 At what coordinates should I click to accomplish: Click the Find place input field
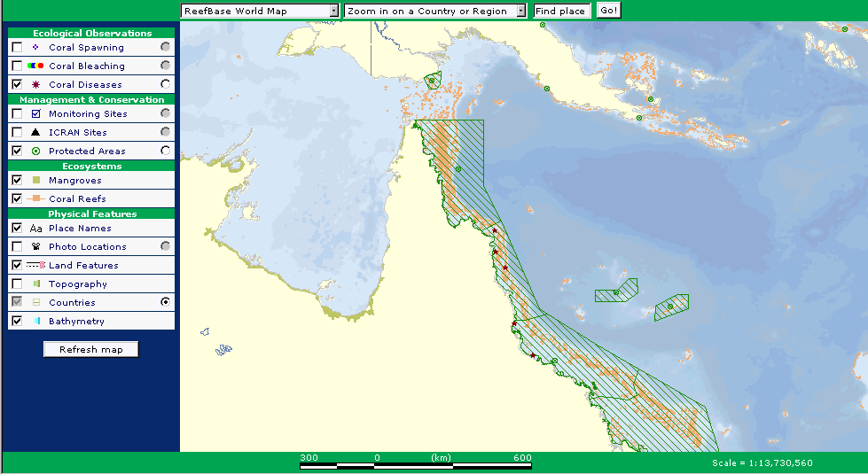[561, 11]
